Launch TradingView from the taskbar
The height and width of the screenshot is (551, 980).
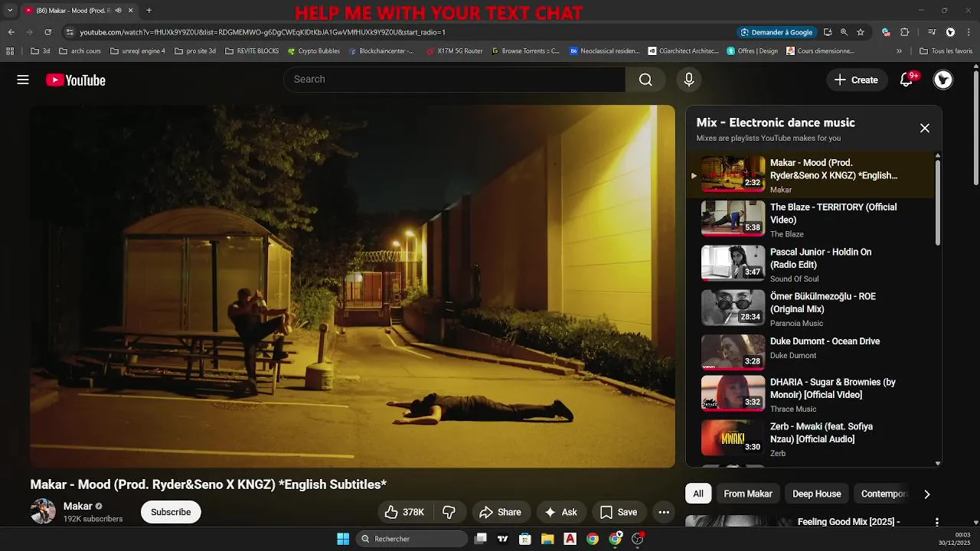pyautogui.click(x=502, y=539)
